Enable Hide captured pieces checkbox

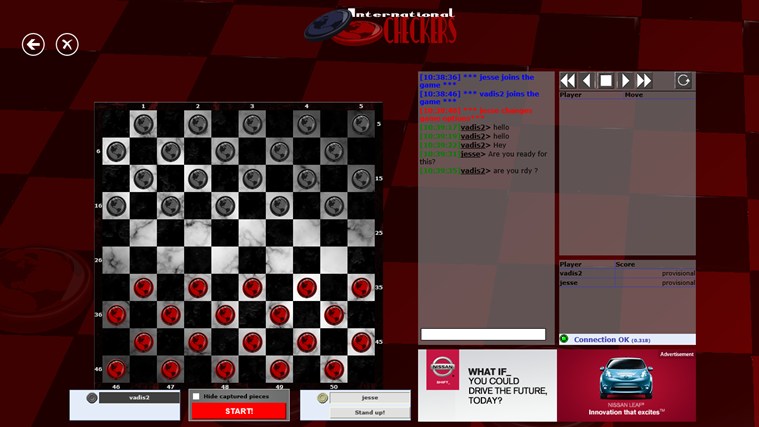coord(197,397)
